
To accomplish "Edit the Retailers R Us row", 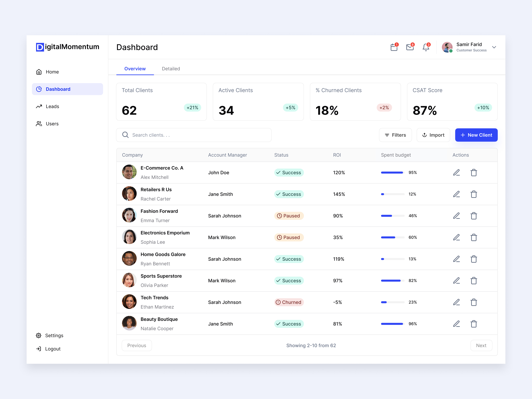I will click(x=457, y=194).
